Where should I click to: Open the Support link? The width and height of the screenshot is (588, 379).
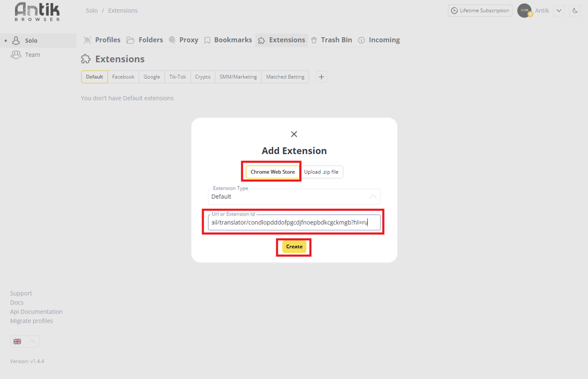click(21, 294)
